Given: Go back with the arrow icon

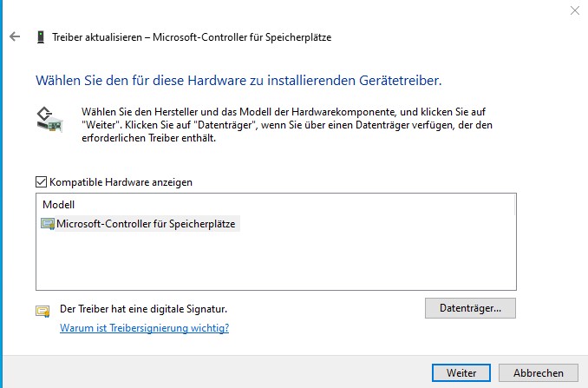Looking at the screenshot, I should 15,36.
